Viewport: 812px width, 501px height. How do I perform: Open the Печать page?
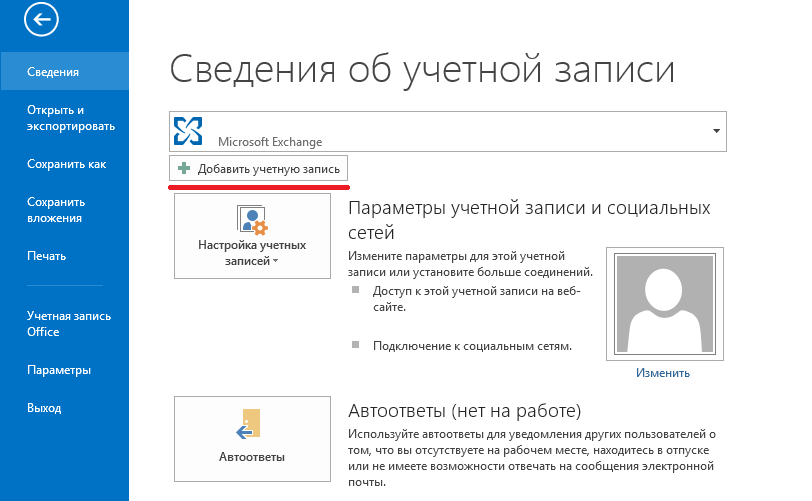[46, 256]
